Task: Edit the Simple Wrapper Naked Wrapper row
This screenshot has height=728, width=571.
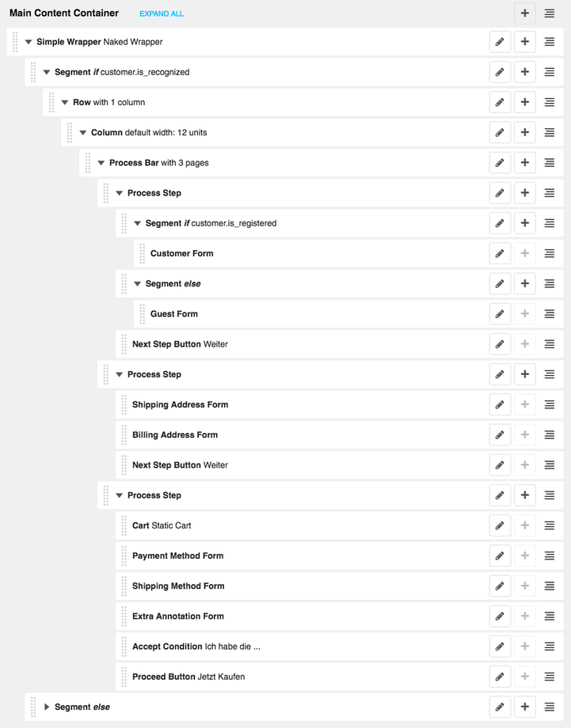Action: 500,42
